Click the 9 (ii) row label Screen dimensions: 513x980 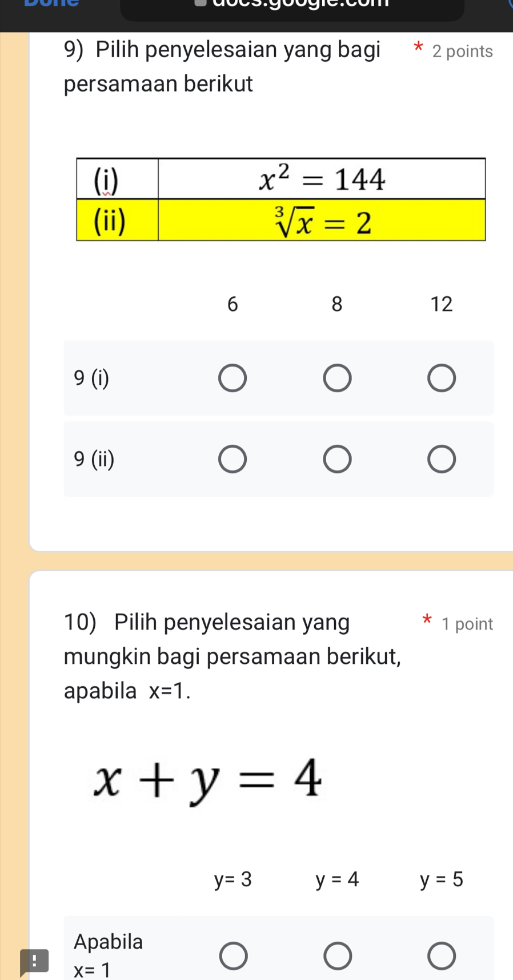94,459
